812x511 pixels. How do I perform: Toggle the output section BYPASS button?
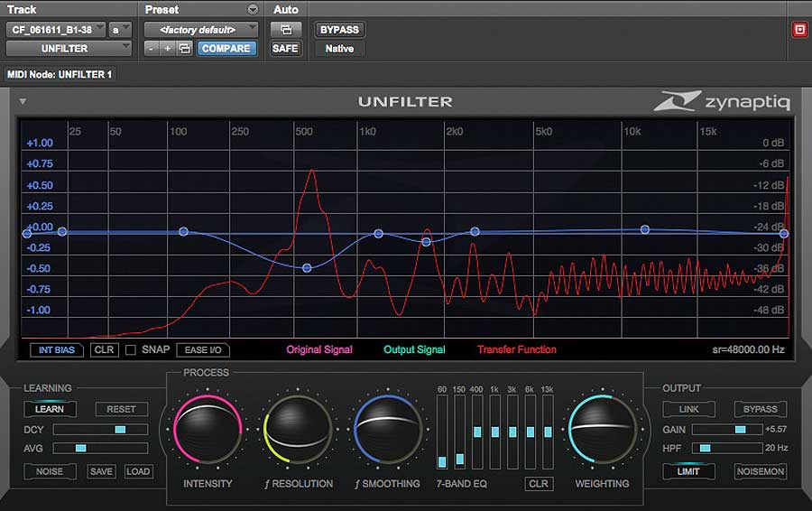click(x=761, y=409)
